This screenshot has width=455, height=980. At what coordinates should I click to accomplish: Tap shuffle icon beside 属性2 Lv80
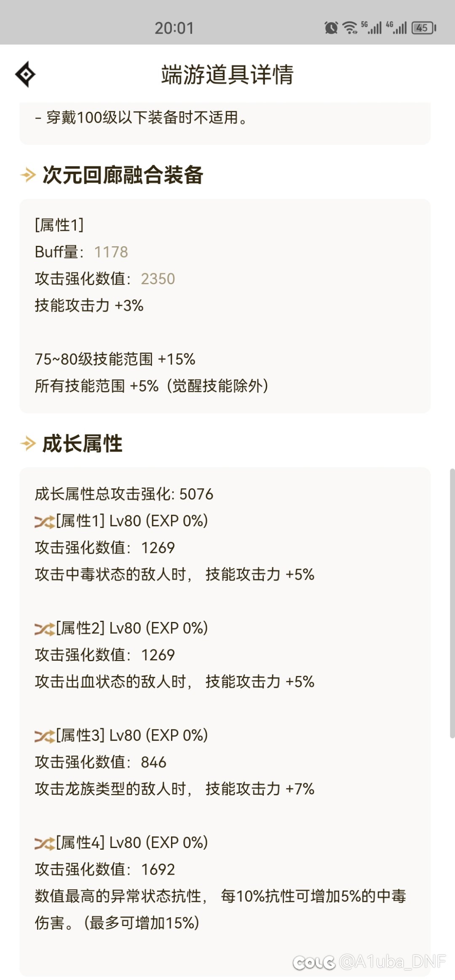click(45, 629)
